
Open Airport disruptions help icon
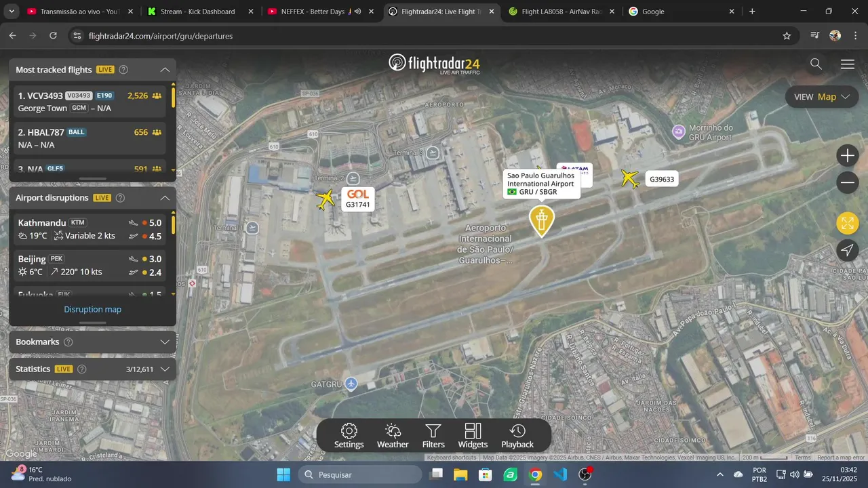tap(120, 198)
